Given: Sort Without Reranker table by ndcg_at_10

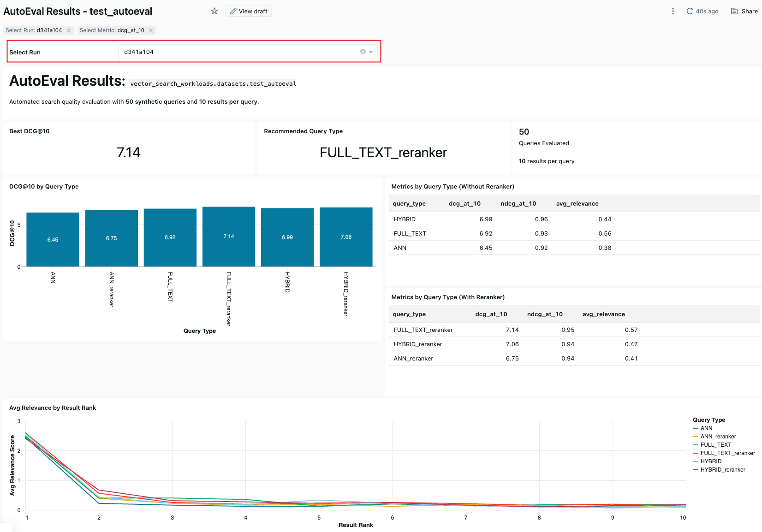Looking at the screenshot, I should 518,204.
